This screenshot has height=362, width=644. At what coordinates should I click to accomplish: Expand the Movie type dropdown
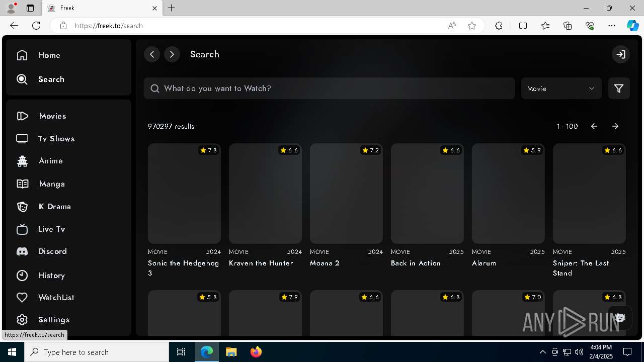point(561,88)
